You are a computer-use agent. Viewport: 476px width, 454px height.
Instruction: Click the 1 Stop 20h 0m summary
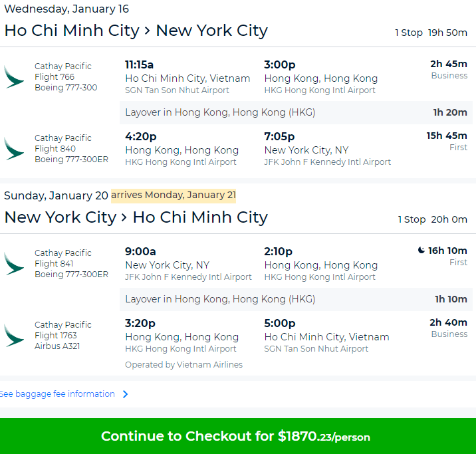point(432,219)
